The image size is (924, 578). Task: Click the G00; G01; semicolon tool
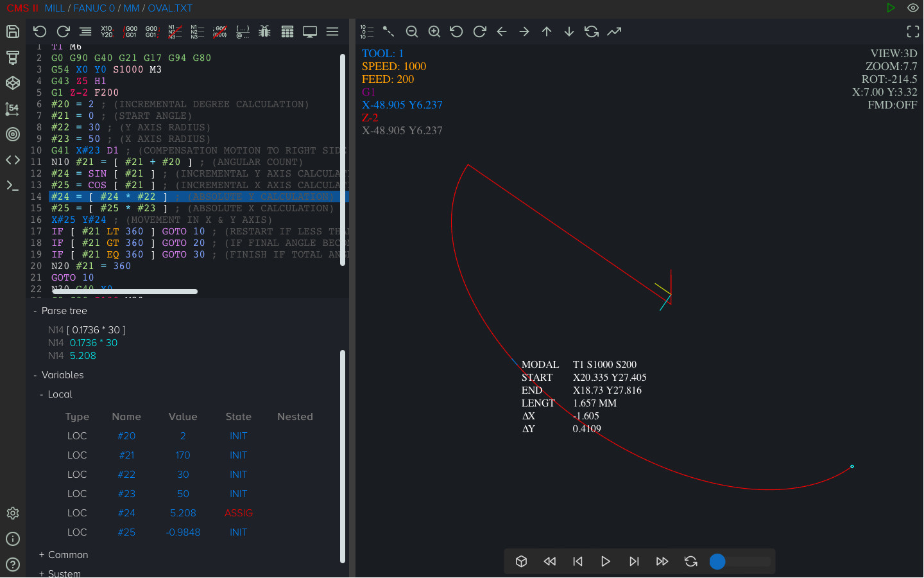coord(152,31)
